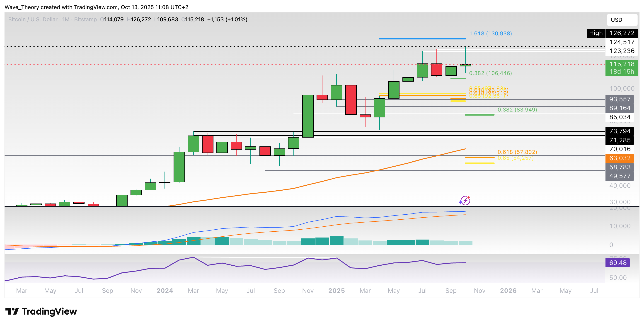This screenshot has height=325, width=644.
Task: Click the 2025 label on the time axis
Action: 336,291
